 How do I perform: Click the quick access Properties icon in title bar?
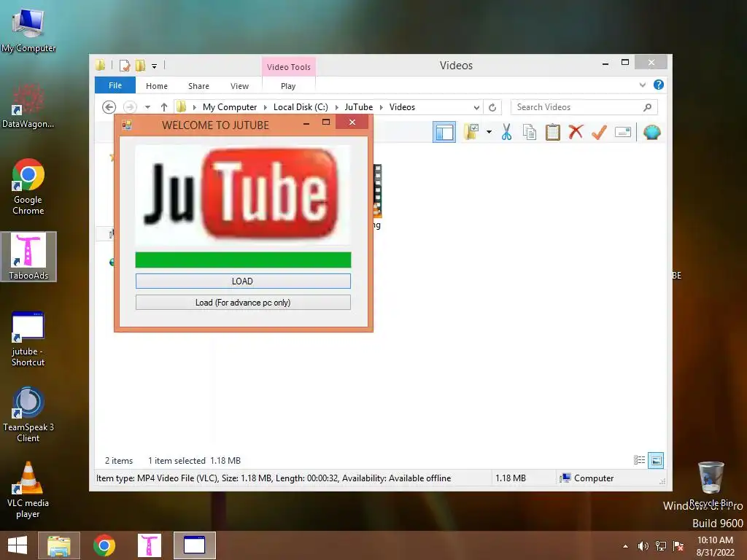(125, 66)
